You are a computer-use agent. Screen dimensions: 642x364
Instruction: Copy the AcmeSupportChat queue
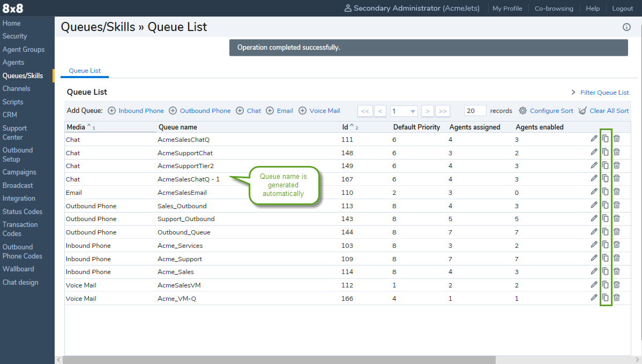pos(605,152)
